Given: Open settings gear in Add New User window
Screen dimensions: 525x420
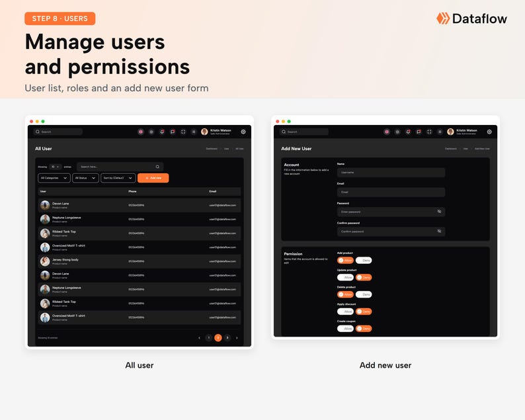Looking at the screenshot, I should pos(489,132).
